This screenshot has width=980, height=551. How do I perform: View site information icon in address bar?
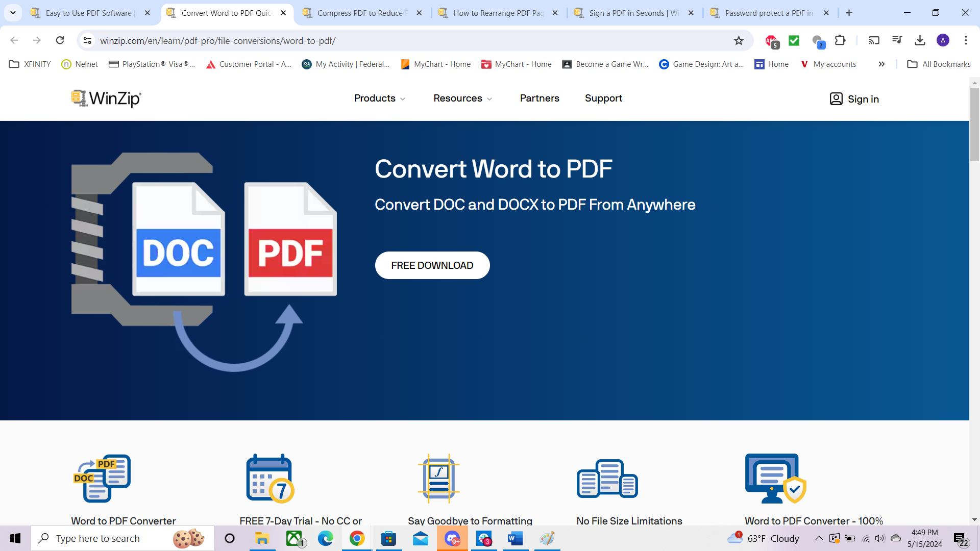[87, 40]
